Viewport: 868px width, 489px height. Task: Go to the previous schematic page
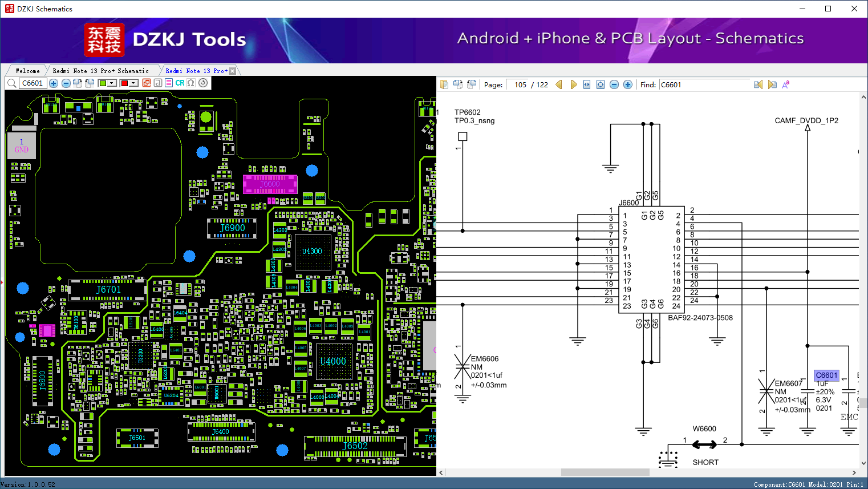pyautogui.click(x=559, y=84)
